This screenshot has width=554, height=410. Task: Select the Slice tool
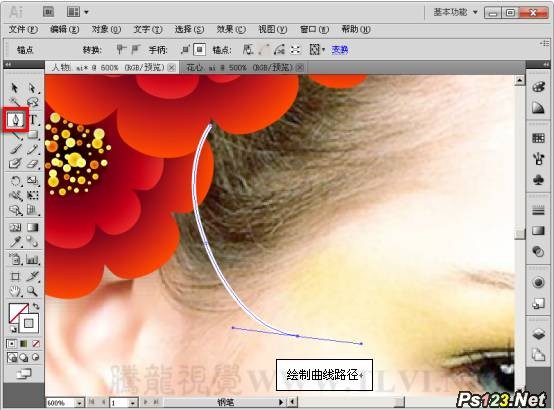click(x=33, y=276)
